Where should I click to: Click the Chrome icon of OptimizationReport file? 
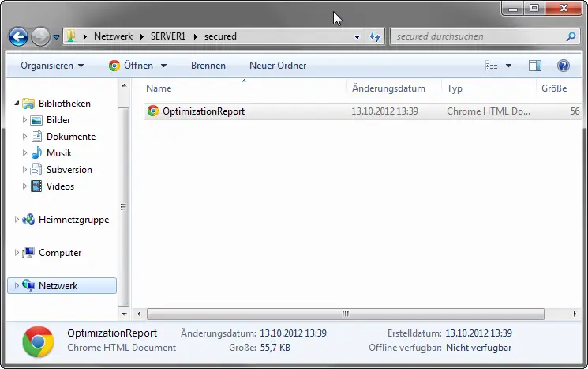(x=152, y=111)
